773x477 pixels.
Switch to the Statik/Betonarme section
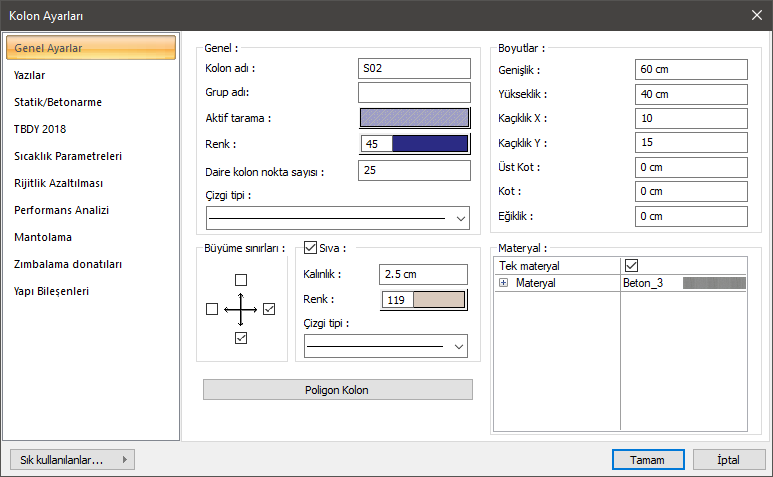pos(58,102)
